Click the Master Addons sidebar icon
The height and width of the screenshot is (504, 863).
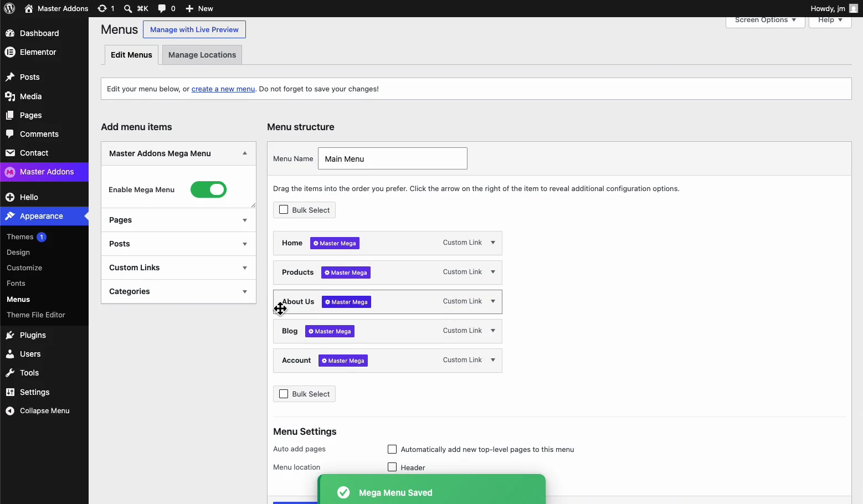10,172
